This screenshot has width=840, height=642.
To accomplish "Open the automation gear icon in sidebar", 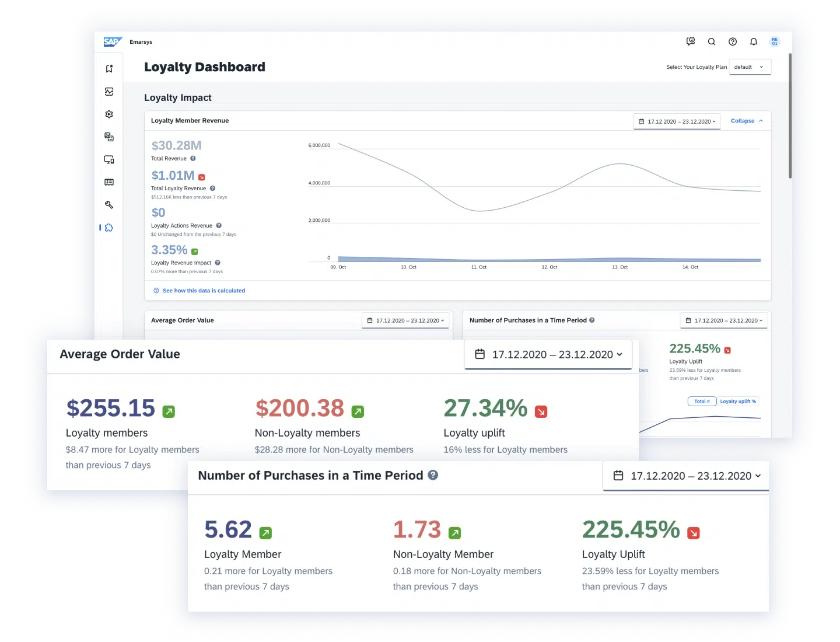I will pyautogui.click(x=109, y=114).
